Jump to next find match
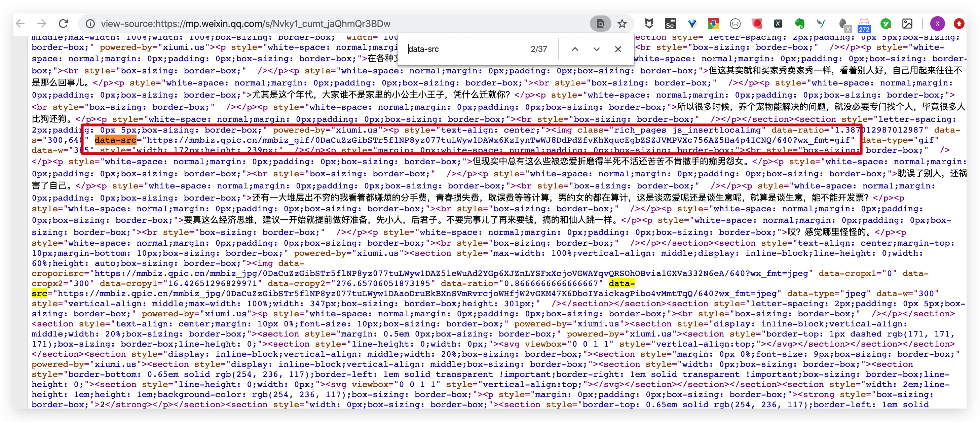 pos(596,49)
